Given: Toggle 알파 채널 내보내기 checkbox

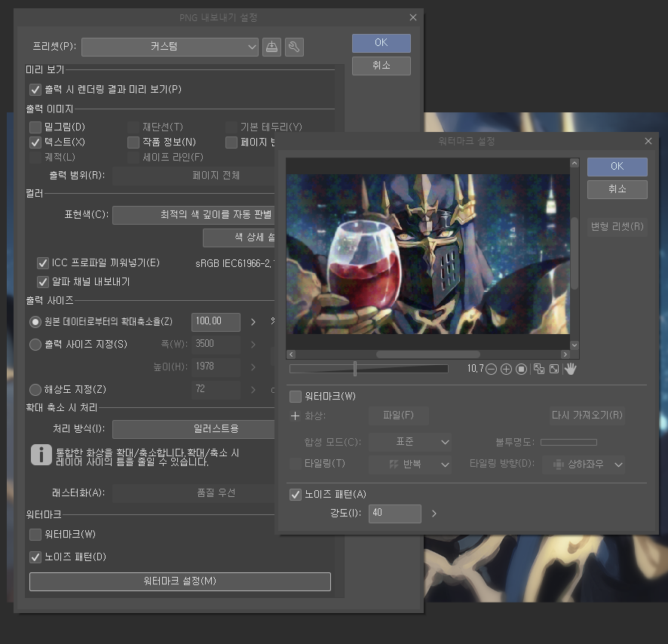Looking at the screenshot, I should click(43, 282).
